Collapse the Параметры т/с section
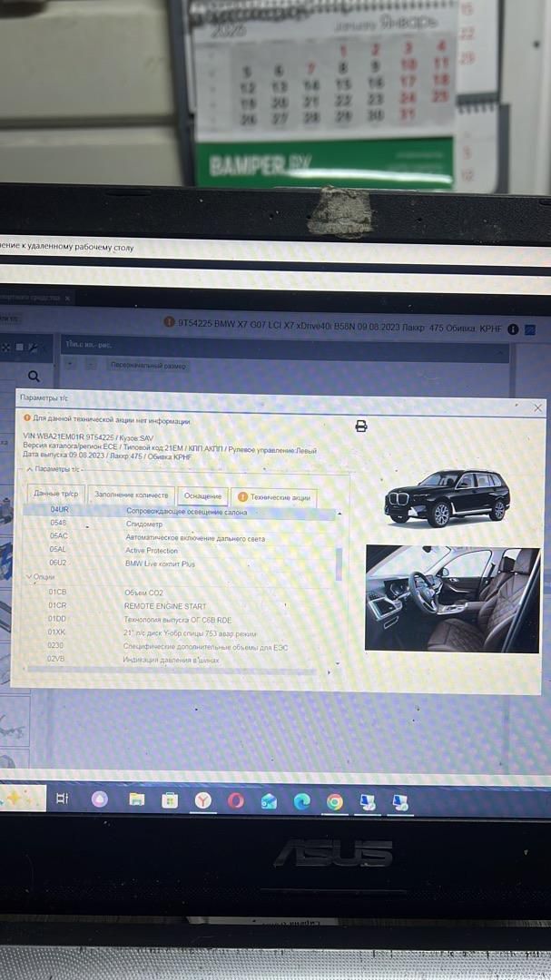This screenshot has height=980, width=551. 29,469
